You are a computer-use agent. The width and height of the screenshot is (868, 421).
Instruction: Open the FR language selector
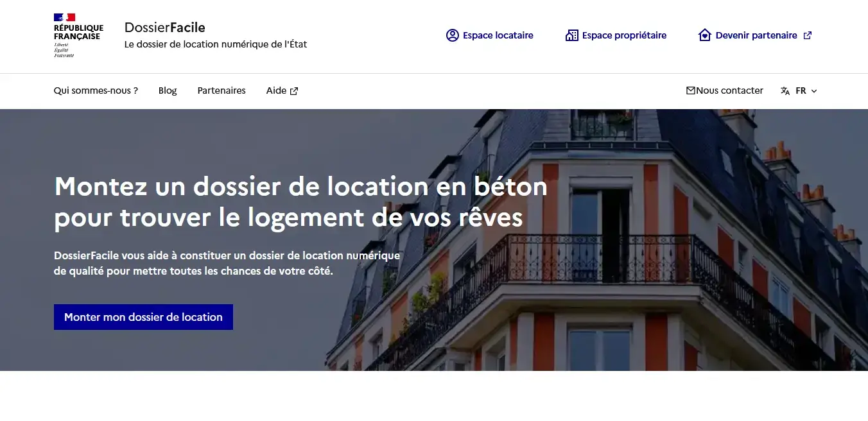801,91
